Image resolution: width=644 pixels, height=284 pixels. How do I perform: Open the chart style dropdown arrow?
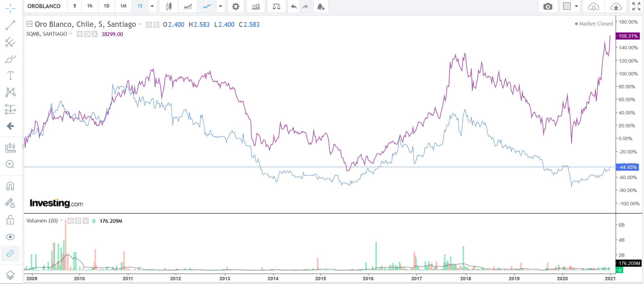[x=220, y=6]
